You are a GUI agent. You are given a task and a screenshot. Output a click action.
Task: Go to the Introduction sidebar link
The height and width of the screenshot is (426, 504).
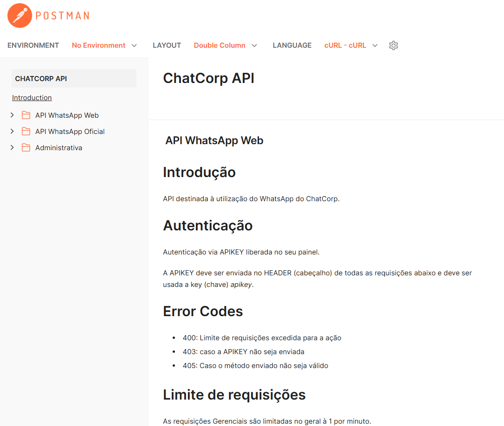(32, 98)
